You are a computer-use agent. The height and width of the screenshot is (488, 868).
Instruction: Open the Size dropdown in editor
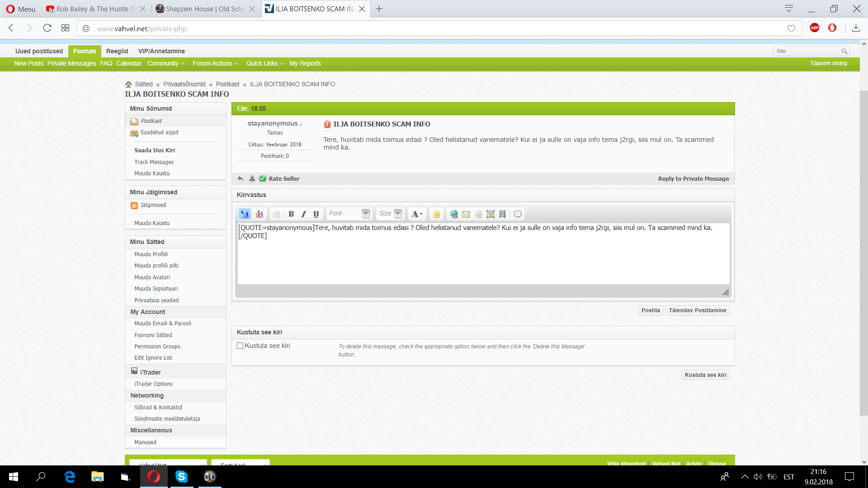click(x=391, y=214)
